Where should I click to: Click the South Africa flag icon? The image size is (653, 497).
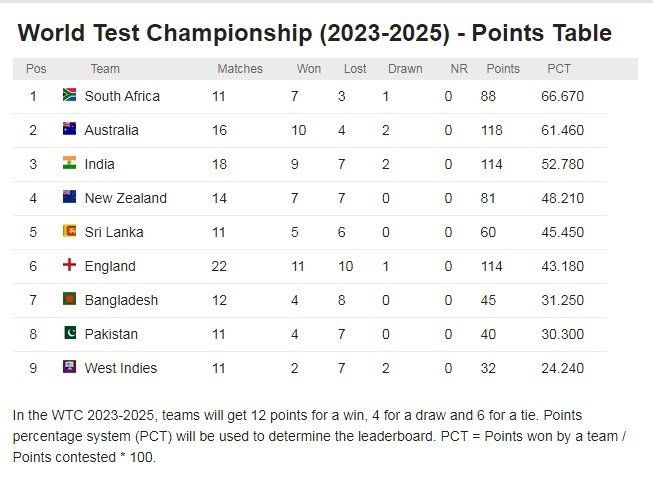pos(69,95)
